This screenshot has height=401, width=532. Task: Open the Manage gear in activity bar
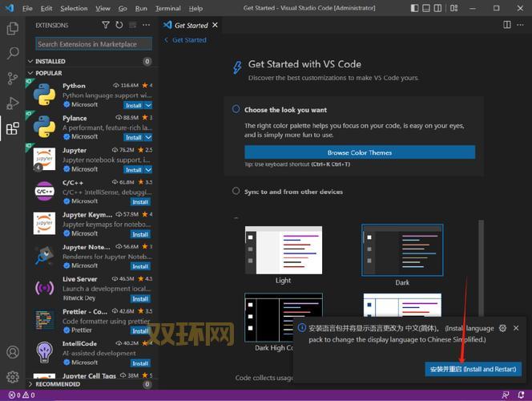[x=13, y=376]
